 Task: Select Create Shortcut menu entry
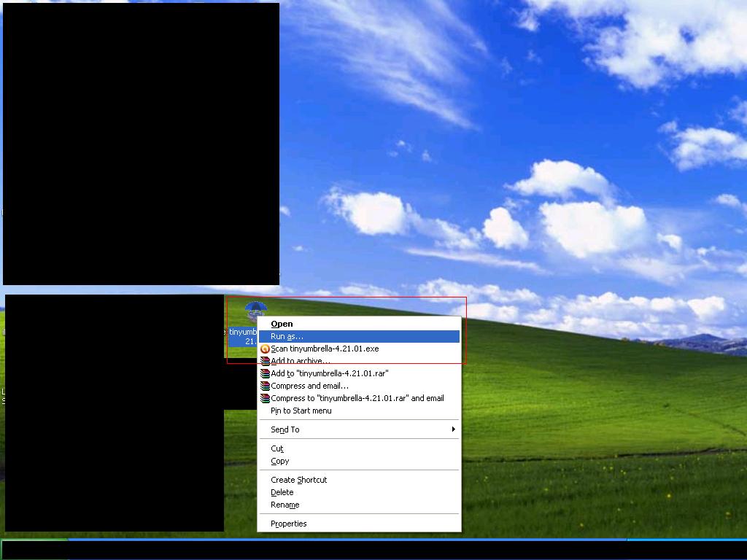click(359, 480)
